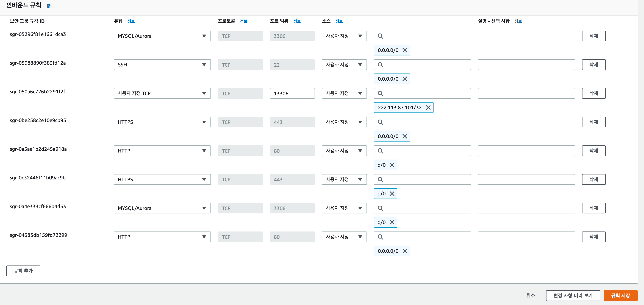Click 변경 사항 미리 보기 button
This screenshot has width=644, height=305.
tap(573, 296)
